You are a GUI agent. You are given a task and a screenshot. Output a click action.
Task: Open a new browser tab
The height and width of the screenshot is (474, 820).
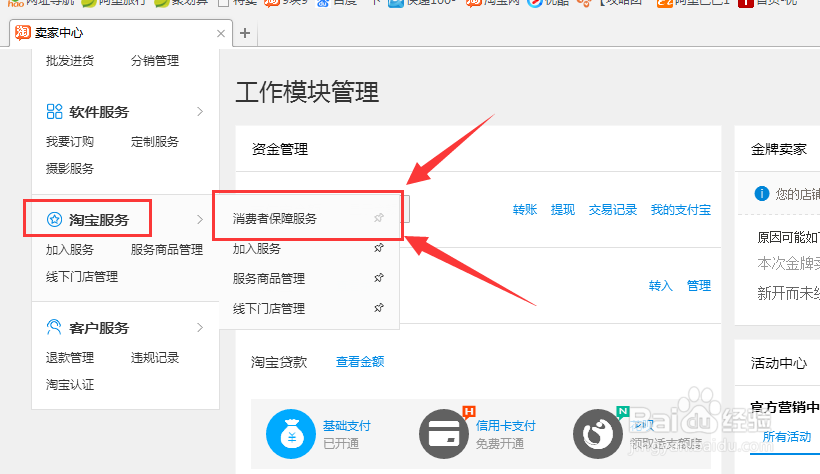[x=245, y=33]
